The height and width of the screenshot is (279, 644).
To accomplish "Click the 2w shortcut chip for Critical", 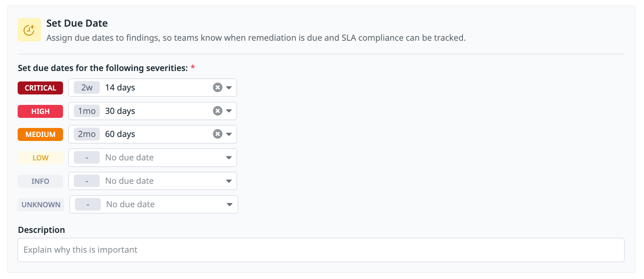I will click(86, 87).
